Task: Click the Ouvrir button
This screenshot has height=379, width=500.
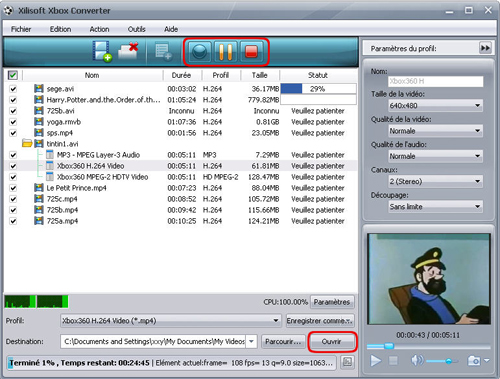Action: coord(331,342)
